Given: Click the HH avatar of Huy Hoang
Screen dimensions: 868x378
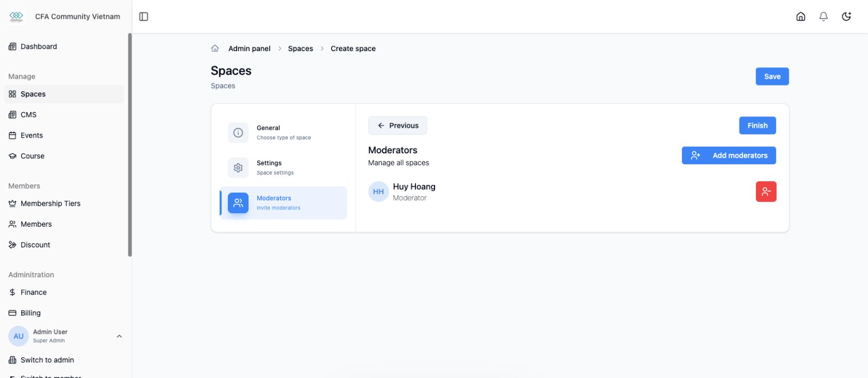Looking at the screenshot, I should tap(378, 191).
